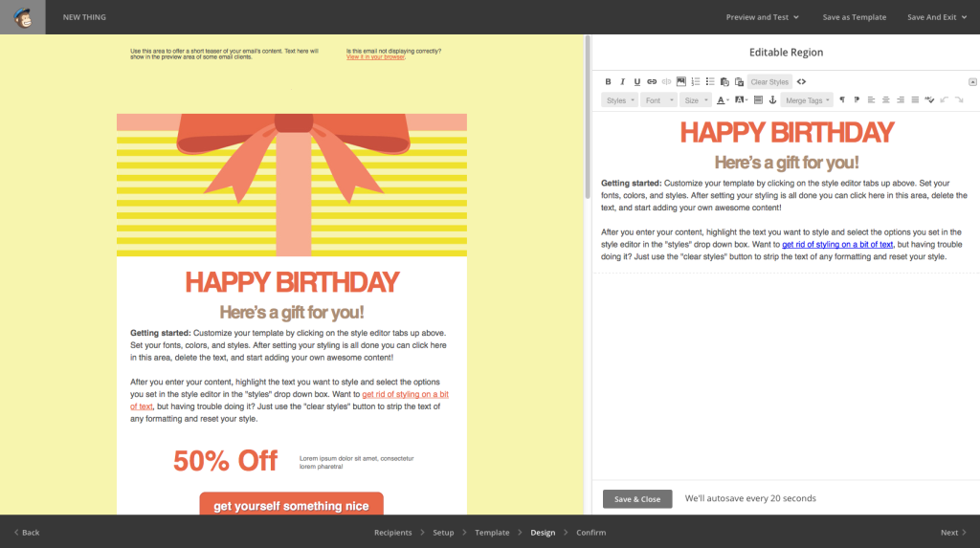Open the source code view icon
Screen dimensions: 980x548
801,82
